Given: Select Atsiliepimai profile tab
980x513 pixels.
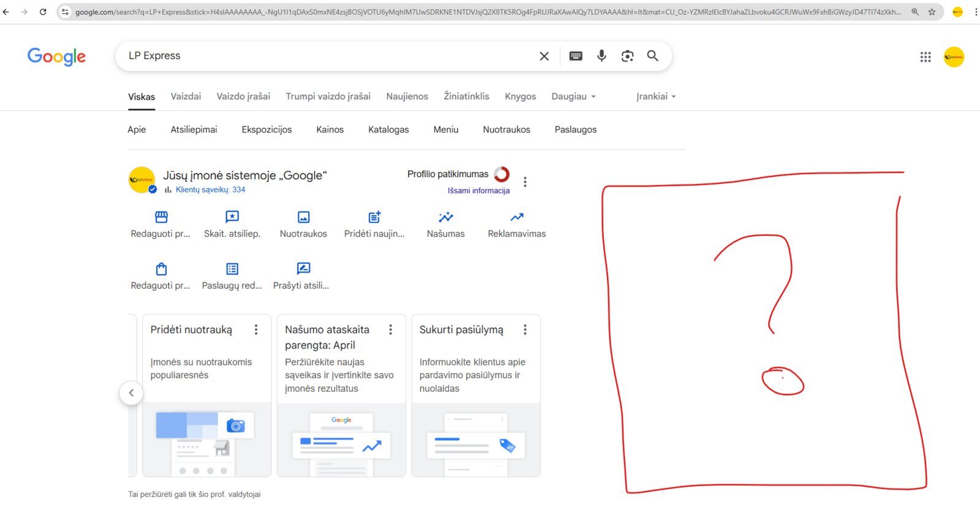Looking at the screenshot, I should 194,129.
